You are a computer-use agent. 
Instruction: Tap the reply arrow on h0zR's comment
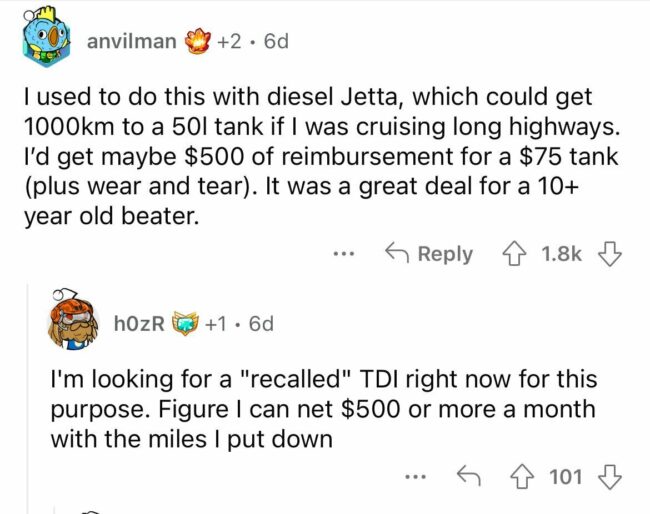pyautogui.click(x=466, y=476)
